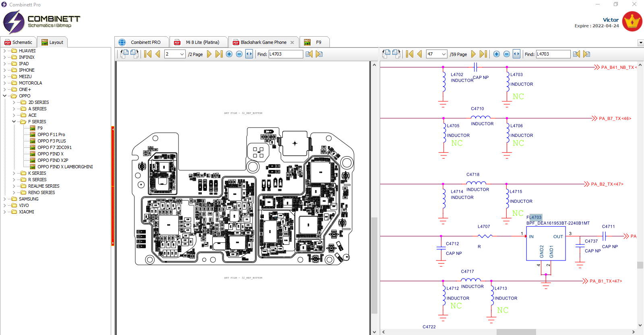Open page number dropdown showing 2
Screen dimensions: 644x335
click(x=182, y=54)
